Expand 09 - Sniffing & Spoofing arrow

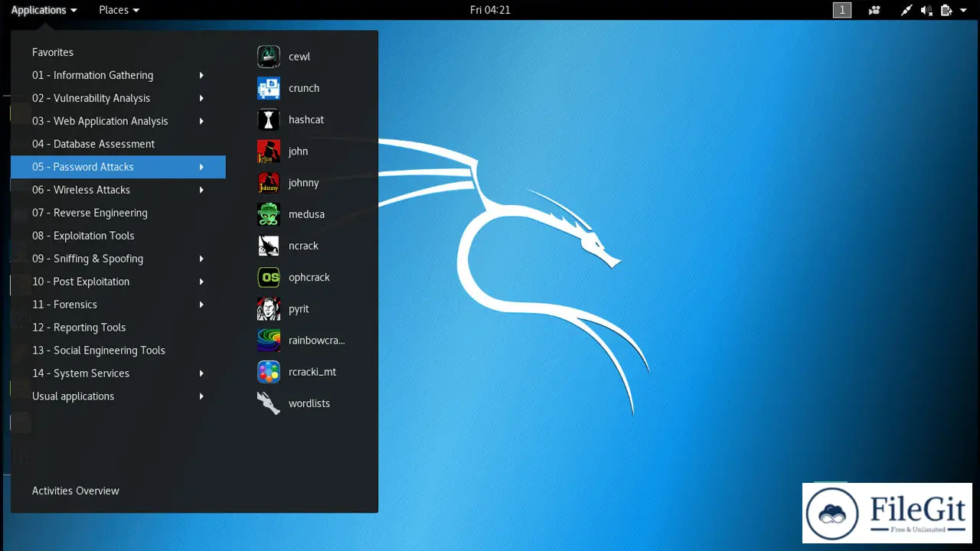(x=201, y=259)
